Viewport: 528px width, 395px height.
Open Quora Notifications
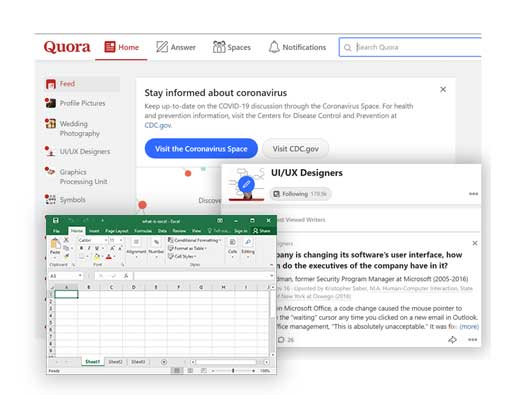(x=297, y=47)
